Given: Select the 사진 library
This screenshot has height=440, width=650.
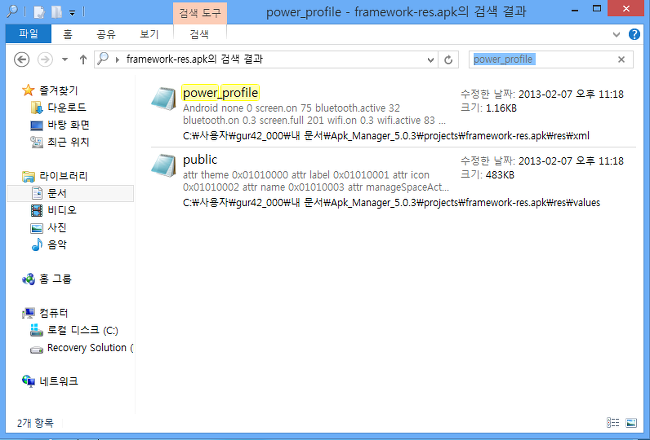Looking at the screenshot, I should 57,227.
